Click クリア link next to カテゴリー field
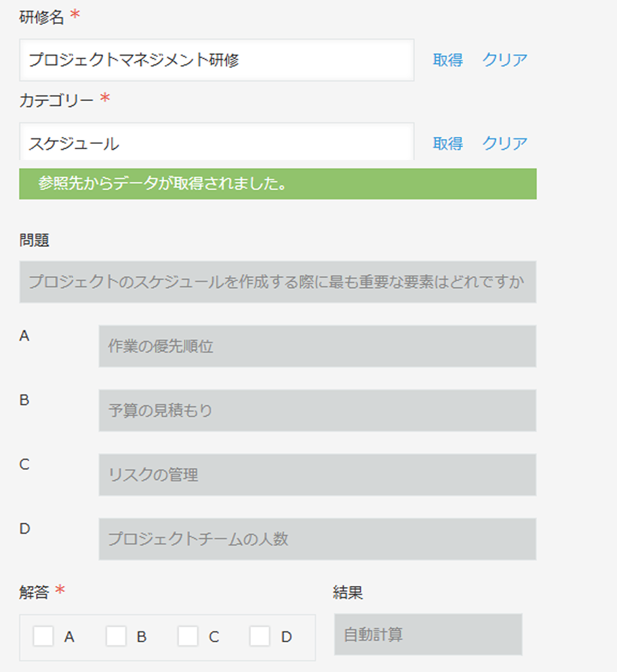The width and height of the screenshot is (617, 672). click(504, 143)
